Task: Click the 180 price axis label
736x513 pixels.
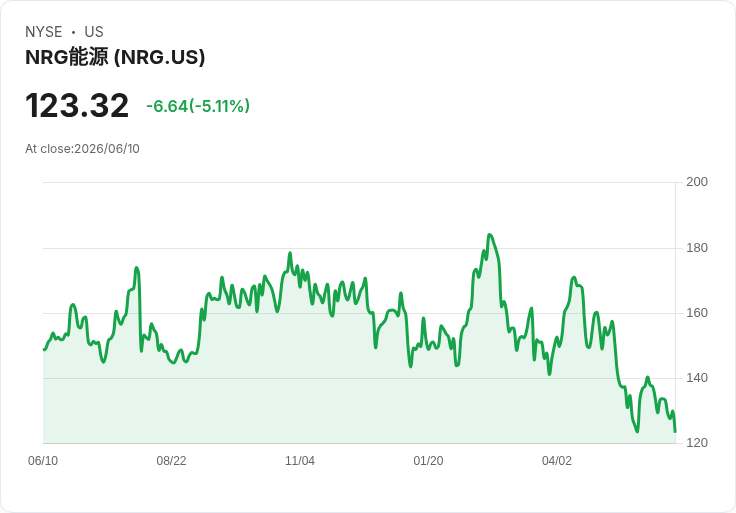Action: [697, 248]
